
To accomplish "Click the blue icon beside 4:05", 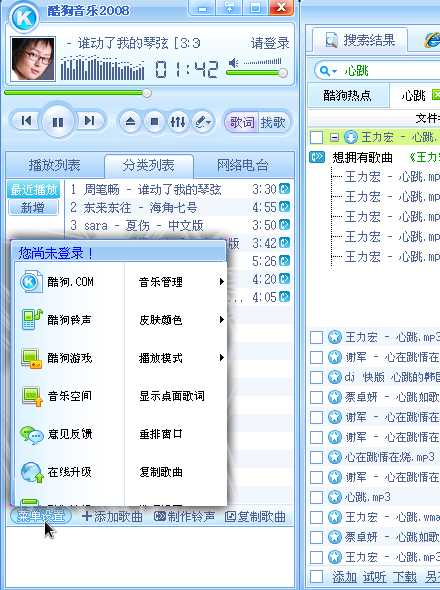I will 285,297.
